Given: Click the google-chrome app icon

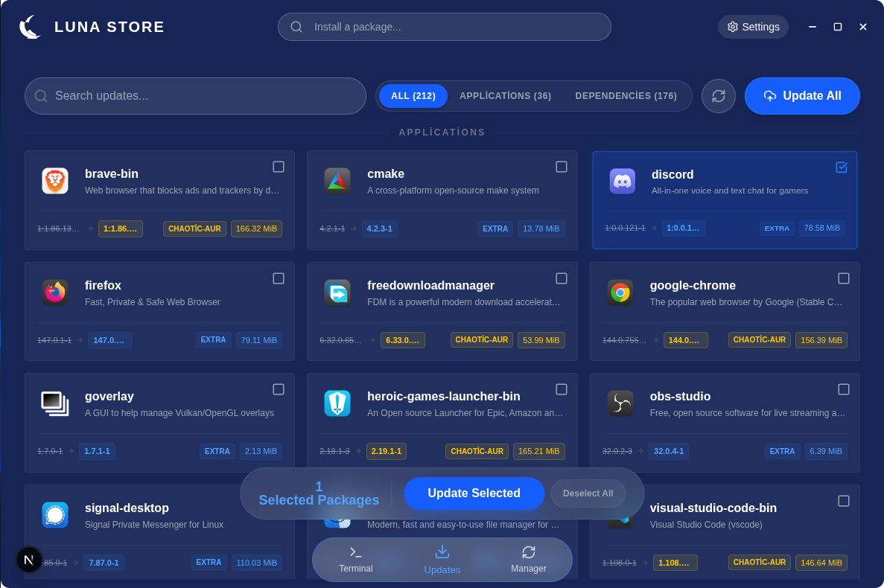Looking at the screenshot, I should [x=620, y=293].
